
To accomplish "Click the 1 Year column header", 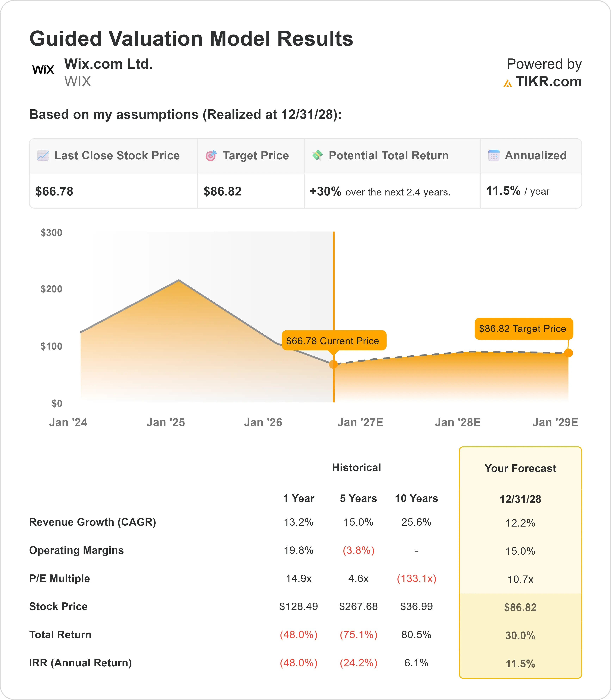I will point(299,498).
